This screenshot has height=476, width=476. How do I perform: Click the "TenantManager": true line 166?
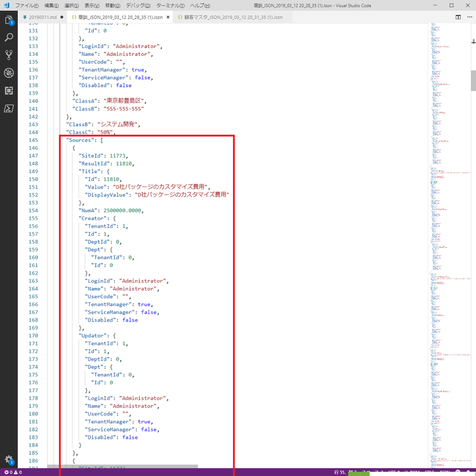(x=119, y=304)
